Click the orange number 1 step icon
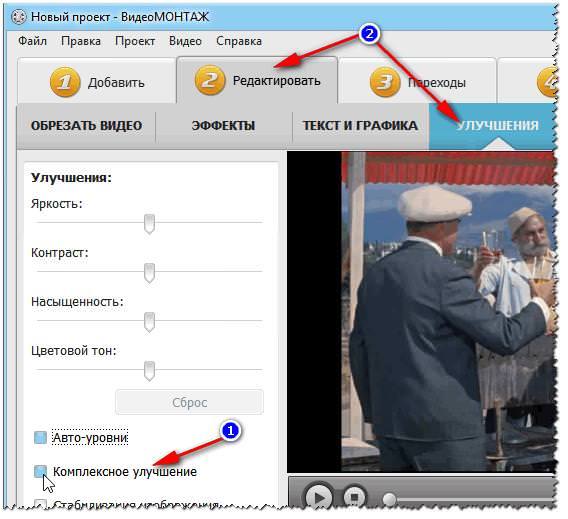 tap(65, 82)
